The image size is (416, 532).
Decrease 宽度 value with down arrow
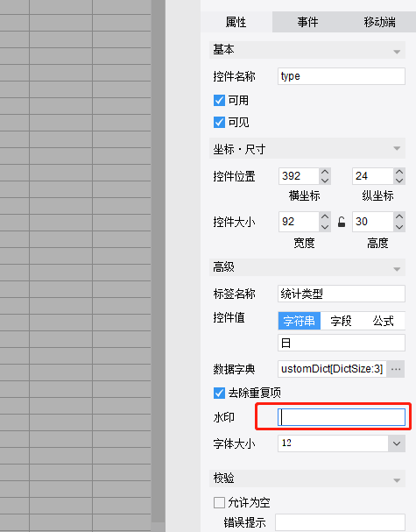coord(325,226)
